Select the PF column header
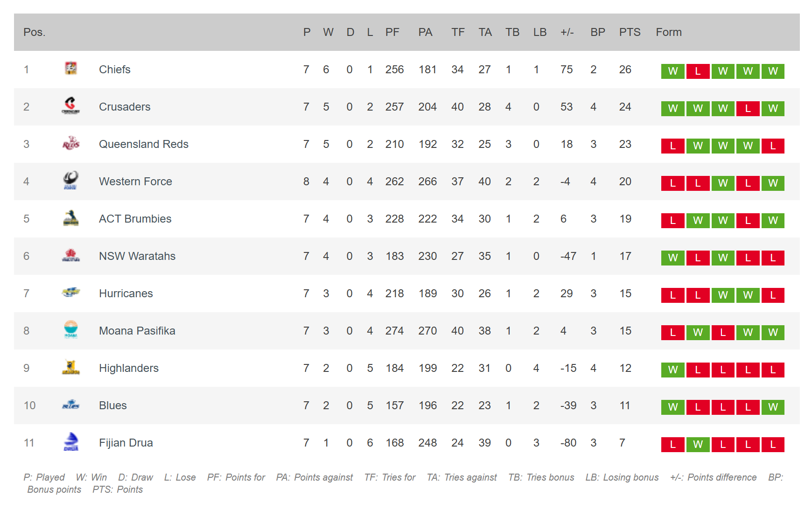This screenshot has width=812, height=517. pyautogui.click(x=392, y=32)
